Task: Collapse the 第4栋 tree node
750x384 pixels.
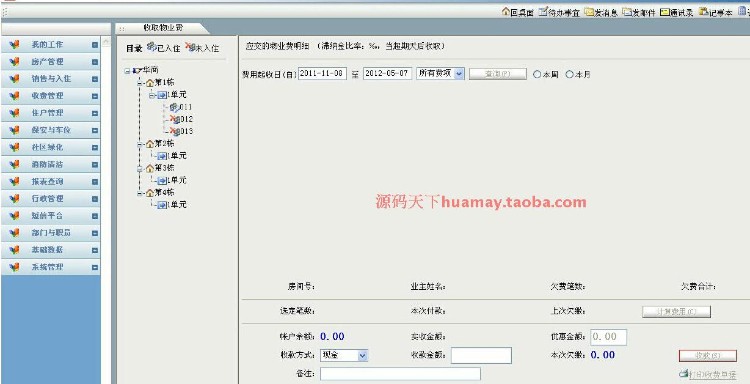Action: pyautogui.click(x=140, y=193)
